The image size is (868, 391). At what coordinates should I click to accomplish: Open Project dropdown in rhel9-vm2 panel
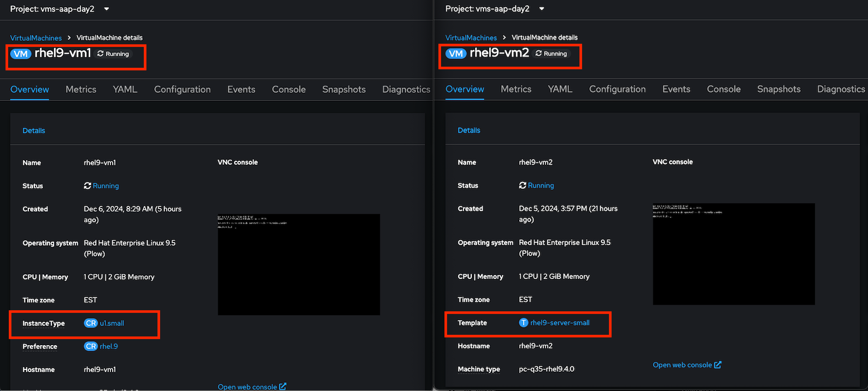pyautogui.click(x=495, y=9)
